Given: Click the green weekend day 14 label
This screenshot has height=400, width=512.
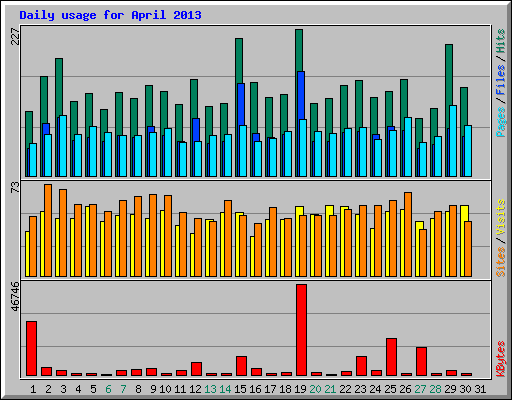Looking at the screenshot, I should click(x=225, y=389).
